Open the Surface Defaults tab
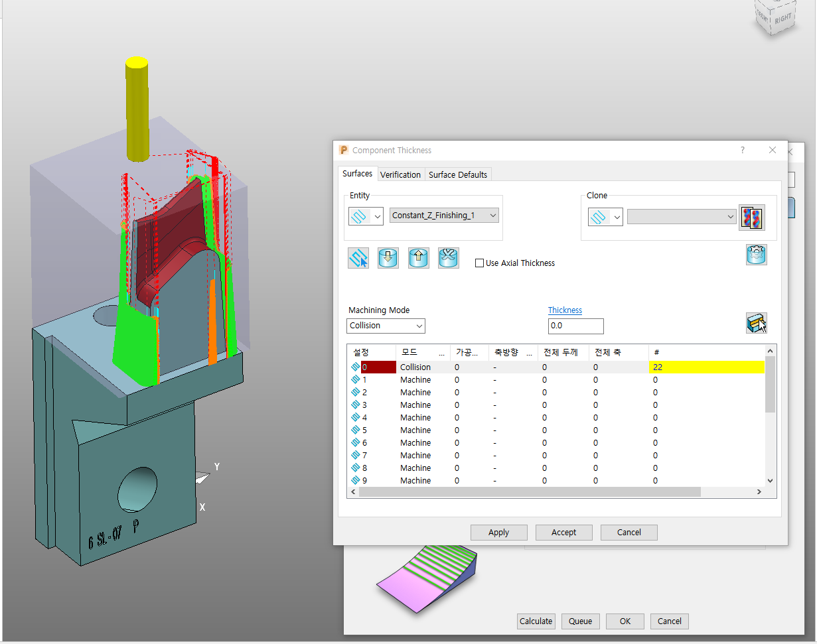817x644 pixels. 458,174
